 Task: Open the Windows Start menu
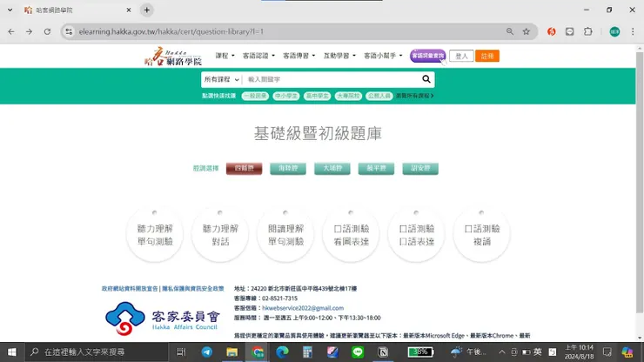pos(12,352)
